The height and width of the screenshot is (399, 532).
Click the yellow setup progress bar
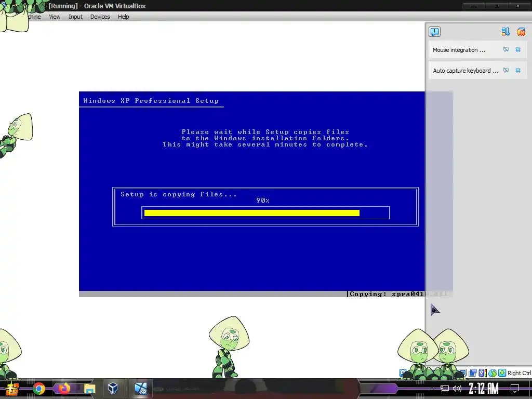(252, 212)
